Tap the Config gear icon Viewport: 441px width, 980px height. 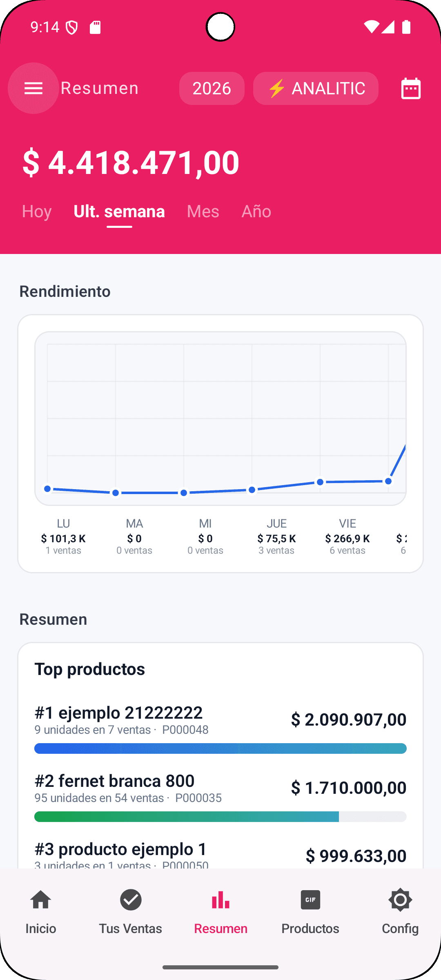click(x=400, y=900)
